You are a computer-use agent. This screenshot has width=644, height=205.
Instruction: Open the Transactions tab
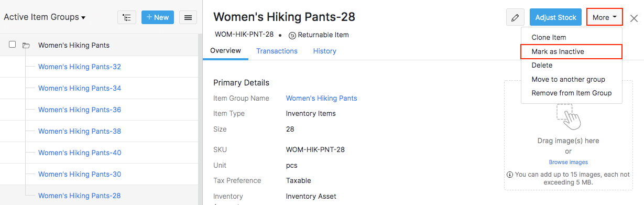click(277, 51)
